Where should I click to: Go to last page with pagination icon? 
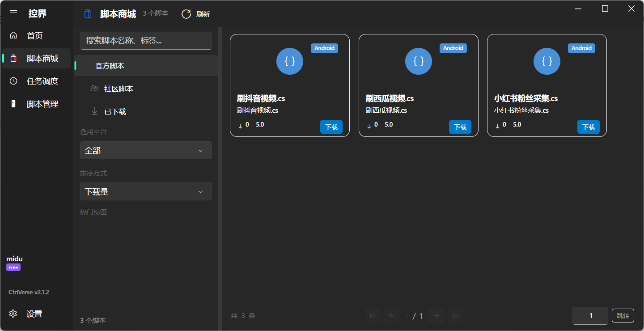point(455,315)
